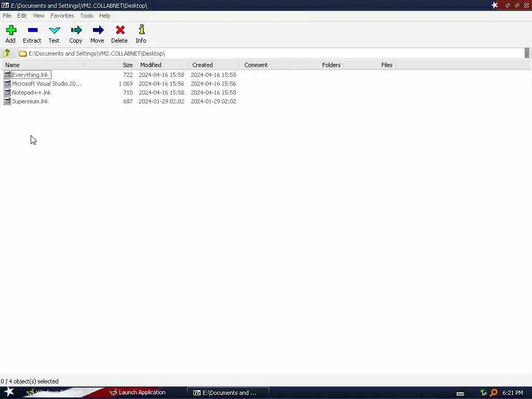Viewport: 532px width, 399px height.
Task: Click the Everything.lnk file icon
Action: click(7, 75)
